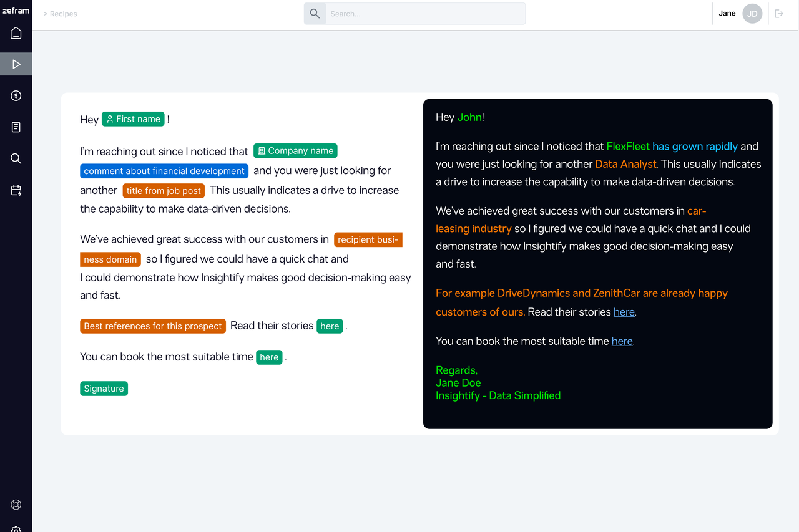799x532 pixels.
Task: Open the document list sidebar icon
Action: click(16, 127)
